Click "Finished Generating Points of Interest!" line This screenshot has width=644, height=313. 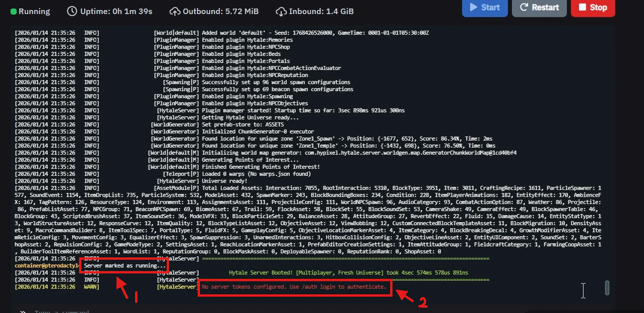click(x=261, y=167)
